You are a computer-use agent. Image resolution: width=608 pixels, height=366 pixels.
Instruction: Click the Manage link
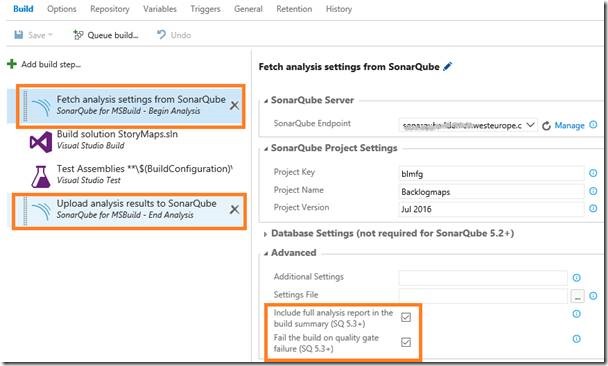(x=569, y=125)
